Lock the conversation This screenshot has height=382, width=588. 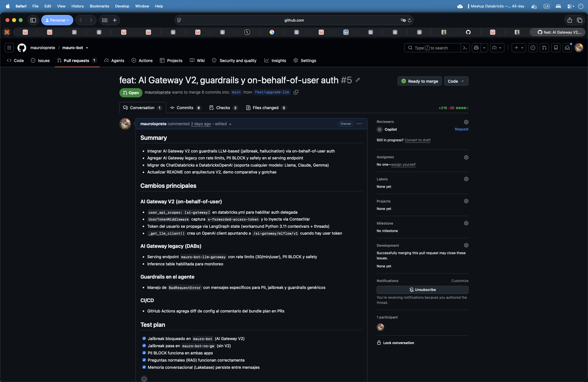pos(395,343)
